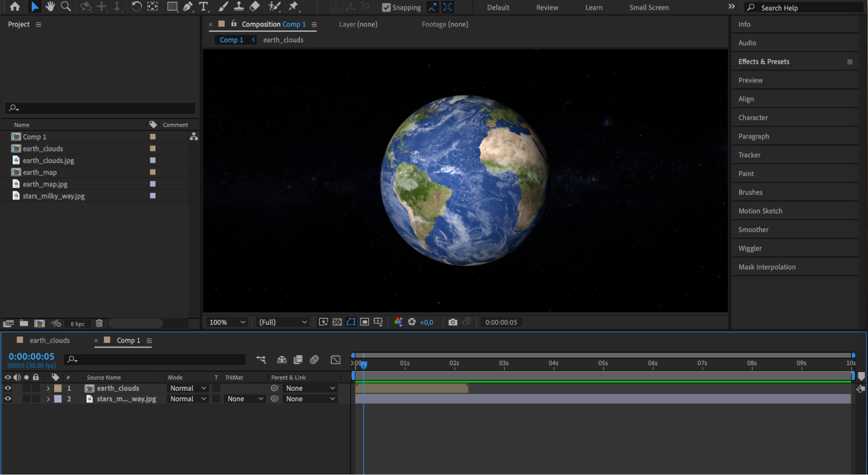868x475 pixels.
Task: Expand the earth_clouds layer properties
Action: 48,388
